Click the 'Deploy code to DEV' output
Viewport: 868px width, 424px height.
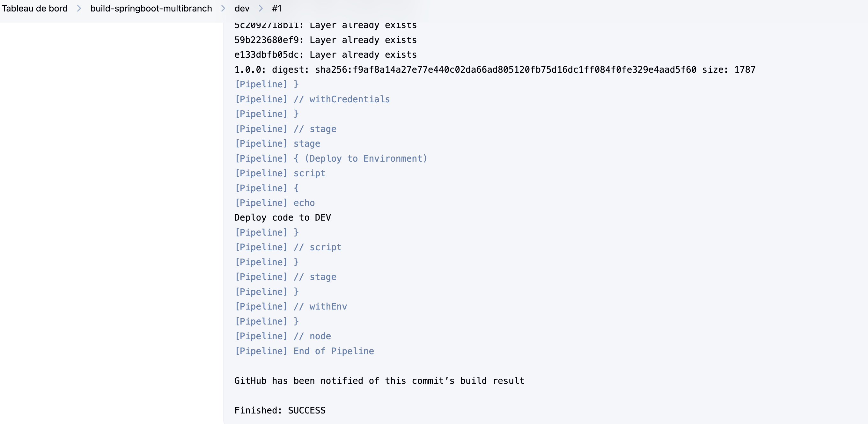(x=282, y=217)
